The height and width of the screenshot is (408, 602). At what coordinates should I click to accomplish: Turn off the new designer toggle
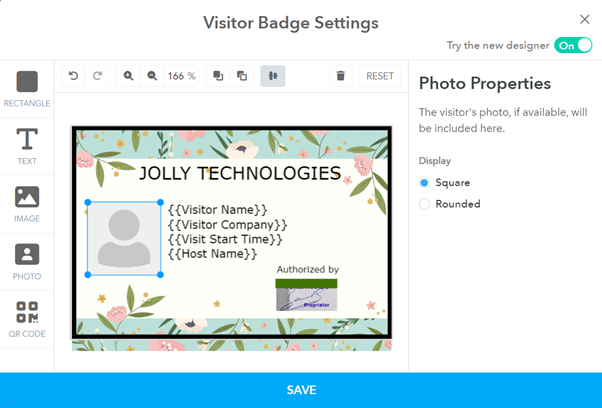(572, 45)
